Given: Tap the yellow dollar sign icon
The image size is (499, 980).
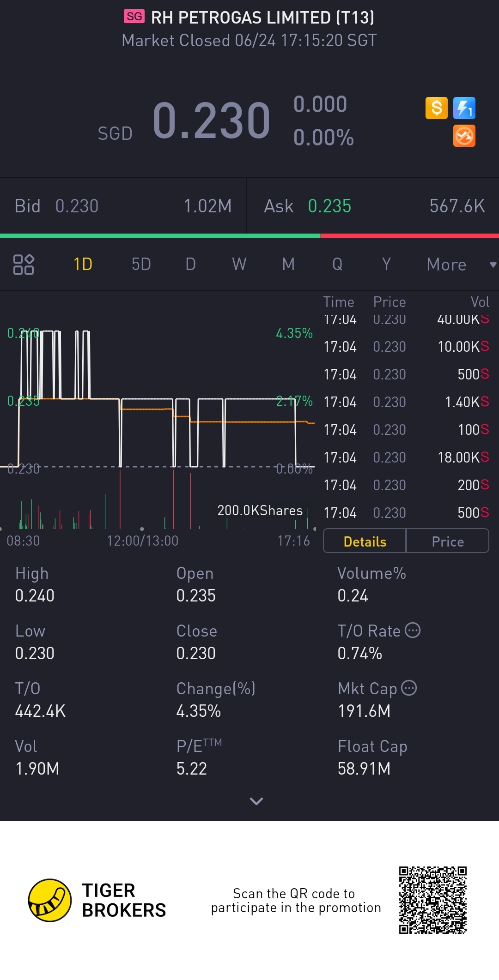Looking at the screenshot, I should click(x=436, y=108).
